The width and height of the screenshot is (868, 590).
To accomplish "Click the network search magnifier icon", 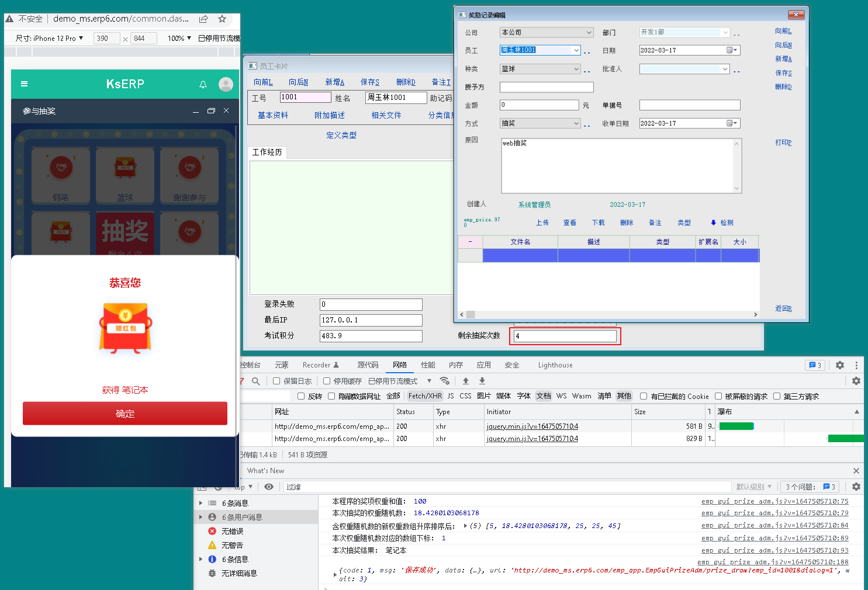I will (x=255, y=381).
